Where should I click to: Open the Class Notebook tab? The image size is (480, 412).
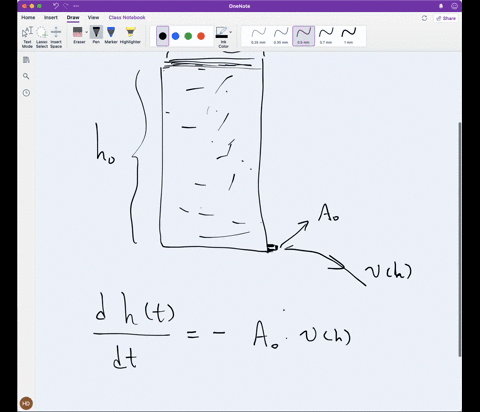127,17
